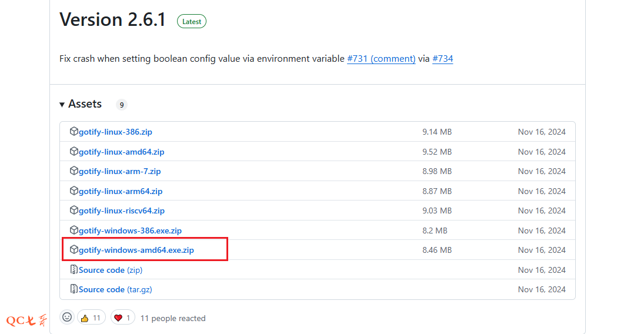Toggle the heart reaction with 1
Image resolution: width=644 pixels, height=334 pixels.
pos(122,318)
